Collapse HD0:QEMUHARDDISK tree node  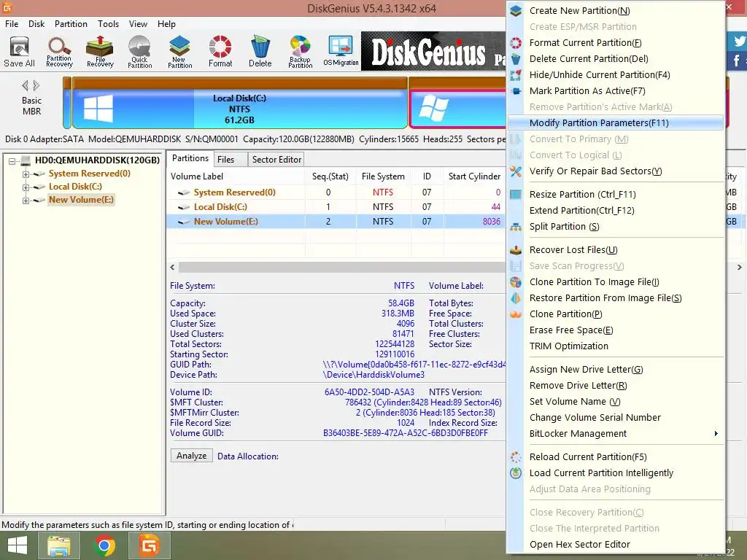[x=12, y=161]
